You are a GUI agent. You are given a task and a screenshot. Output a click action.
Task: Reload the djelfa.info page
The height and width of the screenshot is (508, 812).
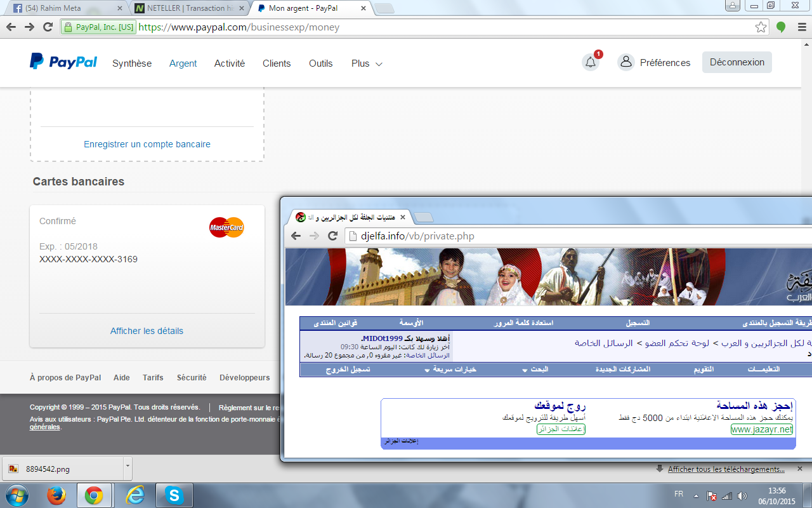[x=332, y=236]
